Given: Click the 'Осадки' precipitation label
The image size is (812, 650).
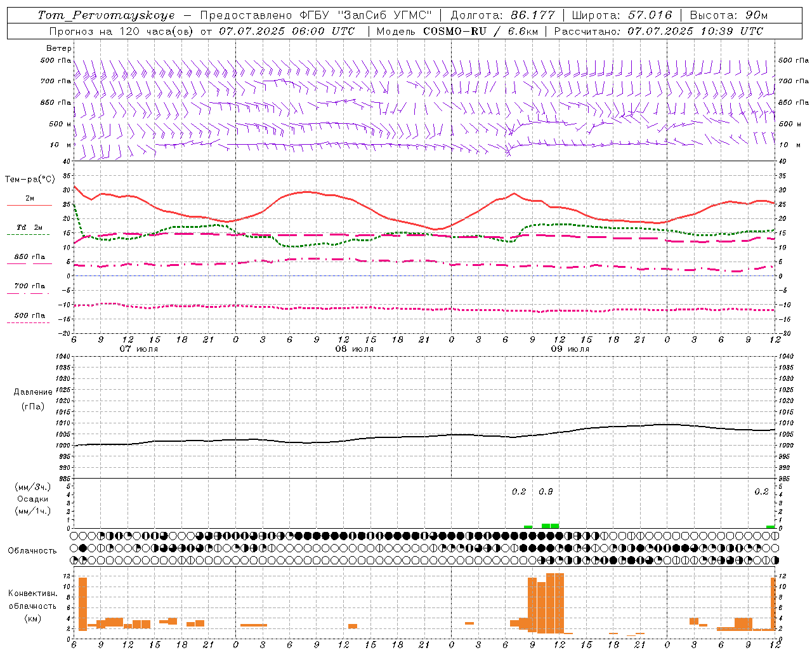Looking at the screenshot, I should click(33, 499).
